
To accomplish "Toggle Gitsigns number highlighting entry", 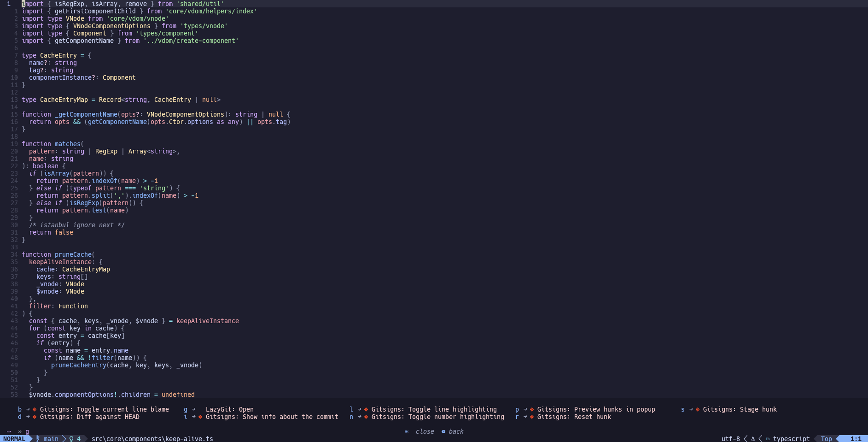I will [x=437, y=417].
